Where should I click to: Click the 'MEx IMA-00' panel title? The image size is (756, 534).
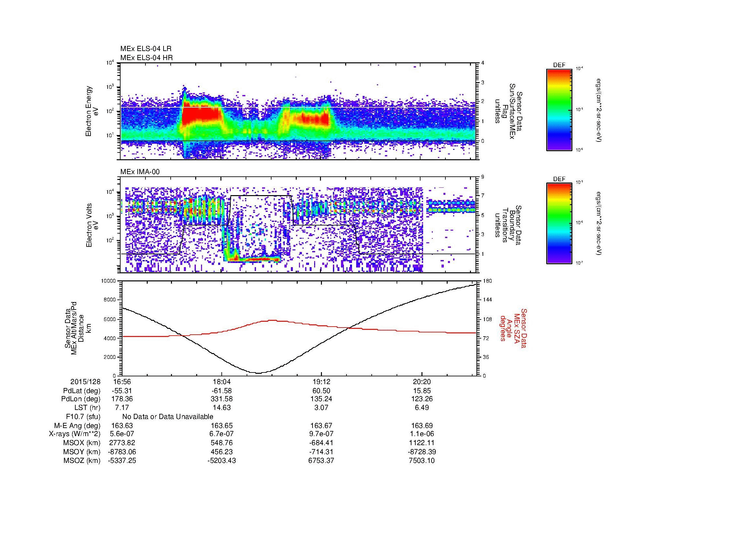[140, 172]
